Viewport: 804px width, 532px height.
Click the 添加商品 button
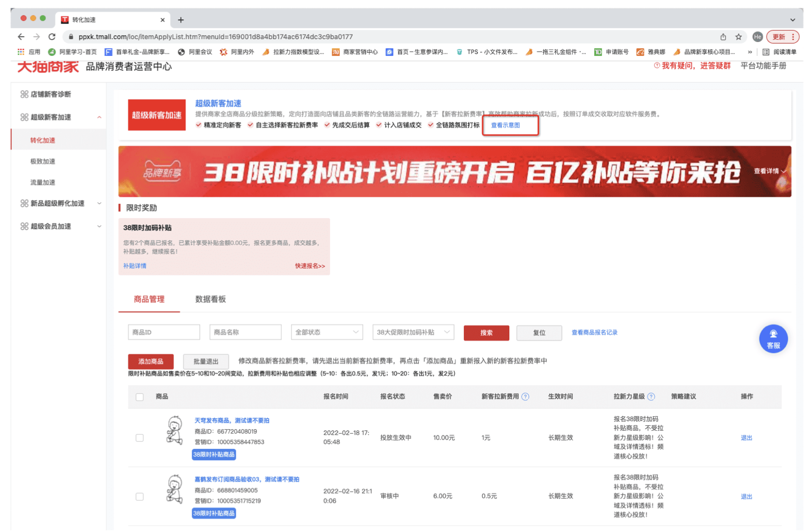coord(151,361)
